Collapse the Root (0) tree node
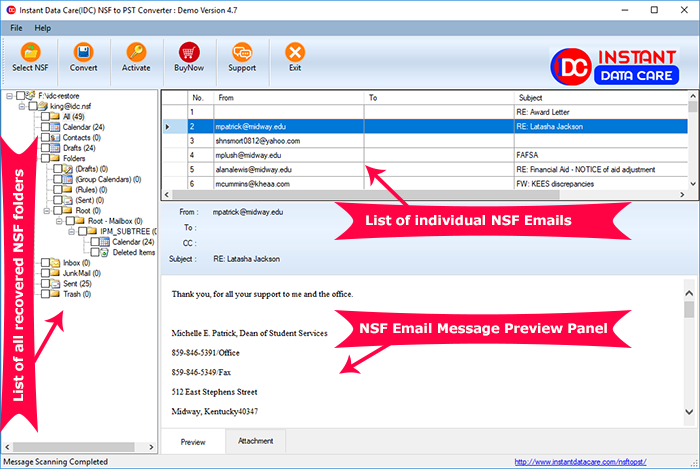The width and height of the screenshot is (700, 469). (x=44, y=211)
